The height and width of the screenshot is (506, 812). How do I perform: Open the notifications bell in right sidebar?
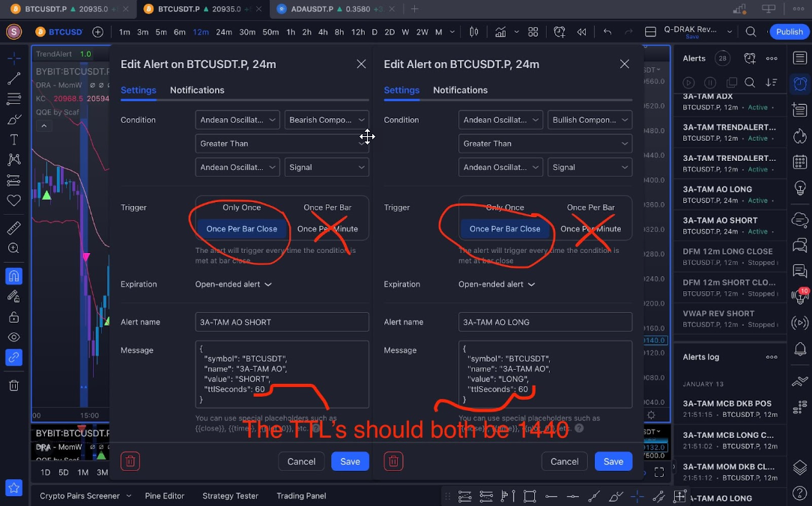[x=800, y=350]
